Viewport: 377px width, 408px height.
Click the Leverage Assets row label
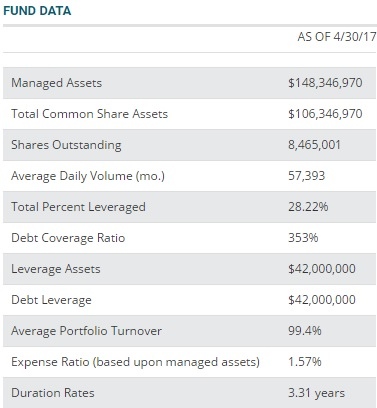[56, 269]
